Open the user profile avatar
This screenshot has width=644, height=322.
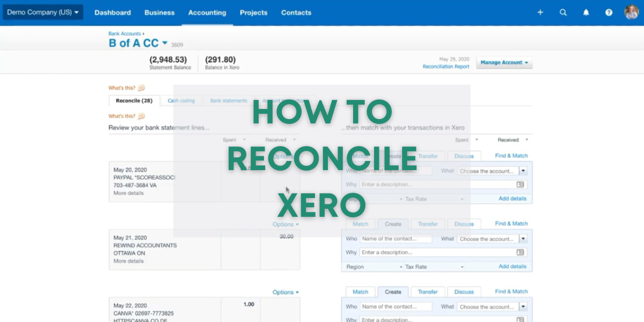[631, 12]
